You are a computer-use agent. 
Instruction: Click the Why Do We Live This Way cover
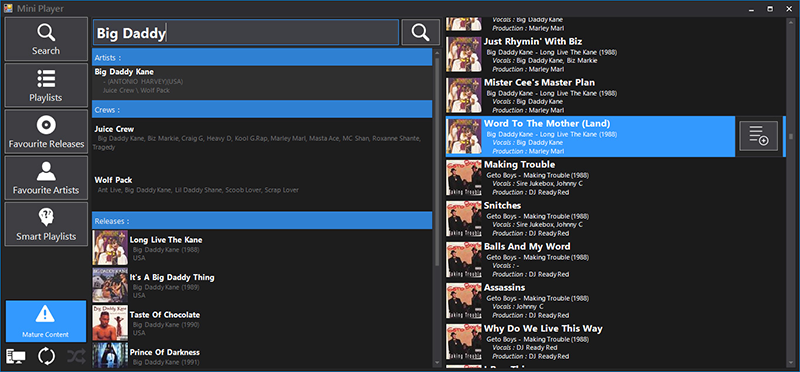click(x=464, y=341)
